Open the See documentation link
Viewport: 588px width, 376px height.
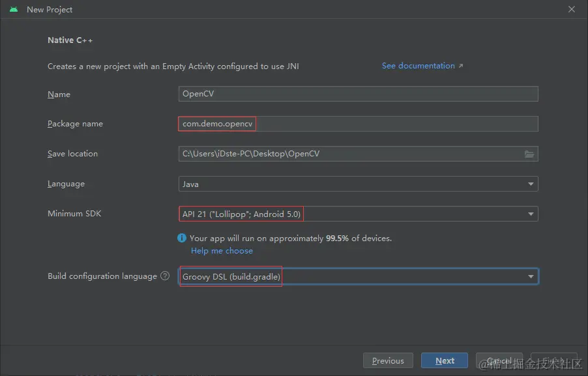pyautogui.click(x=418, y=66)
